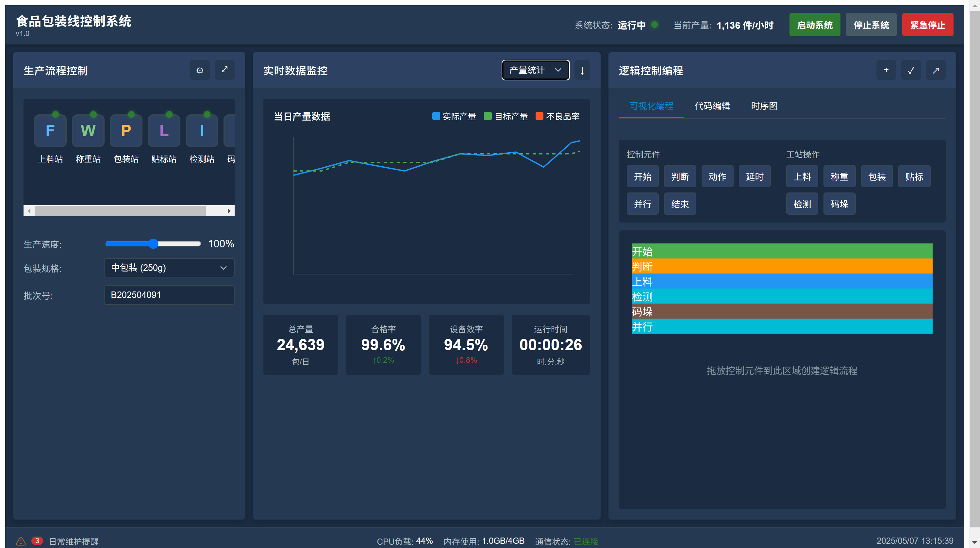Viewport: 980px width, 548px height.
Task: Select the 称重站 W station icon
Action: tap(88, 130)
